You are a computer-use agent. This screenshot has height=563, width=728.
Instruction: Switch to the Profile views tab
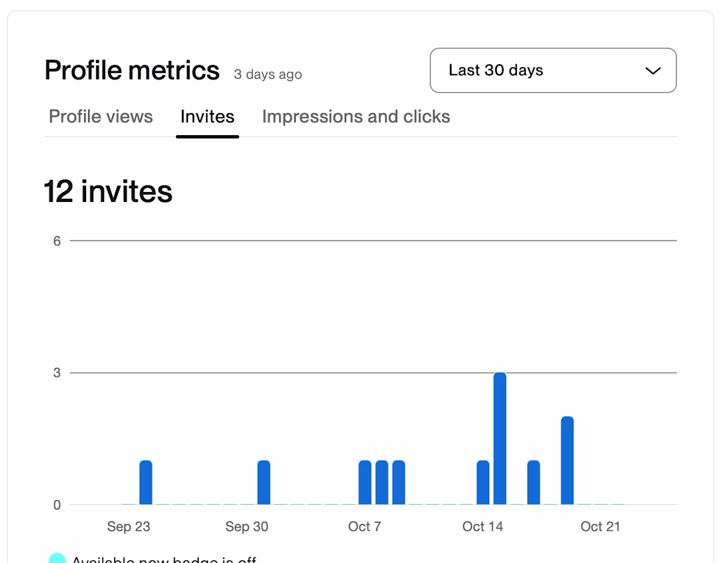pyautogui.click(x=101, y=117)
